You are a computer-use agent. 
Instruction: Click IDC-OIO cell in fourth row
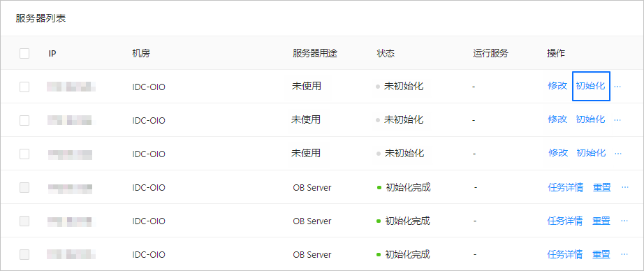[149, 188]
